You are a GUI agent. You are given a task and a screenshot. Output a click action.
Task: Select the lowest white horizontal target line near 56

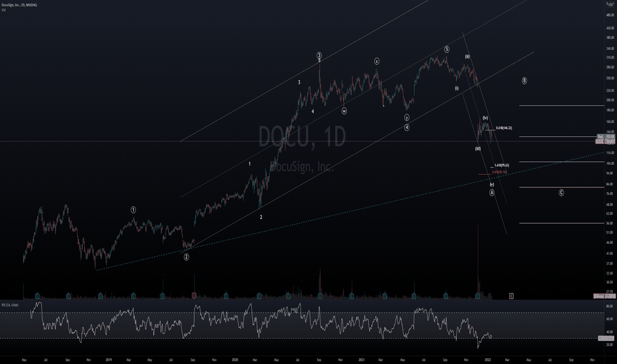(561, 223)
